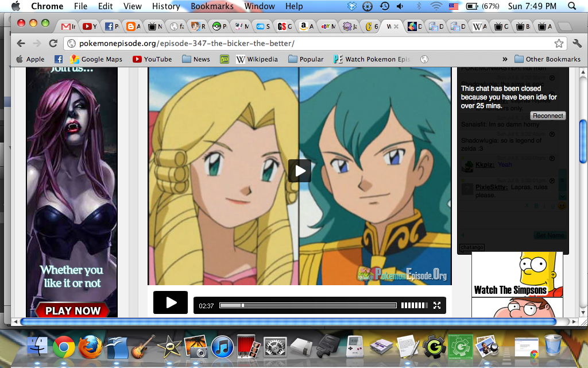Switch to the Amazon tab
Image resolution: width=588 pixels, height=368 pixels.
tap(307, 26)
